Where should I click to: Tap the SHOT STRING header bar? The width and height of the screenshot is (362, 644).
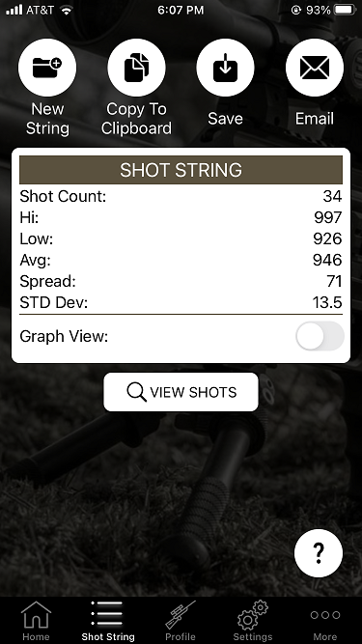tap(181, 170)
